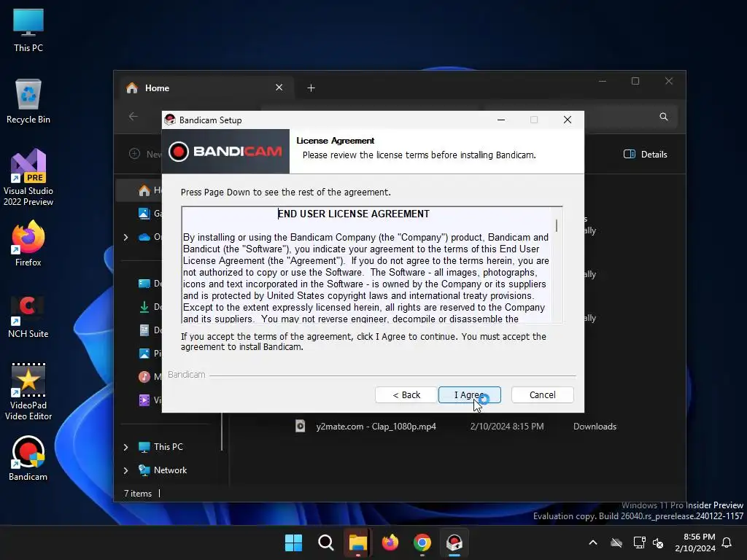Viewport: 747px width, 560px height.
Task: Toggle the Details pane in File Explorer
Action: (x=646, y=155)
